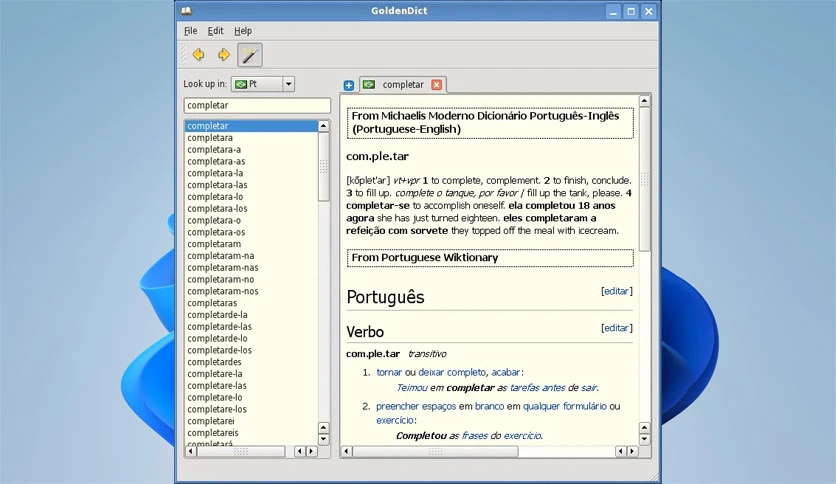Click word list vertical scrollbar thumb
Image resolution: width=836 pixels, height=484 pixels.
click(x=324, y=166)
